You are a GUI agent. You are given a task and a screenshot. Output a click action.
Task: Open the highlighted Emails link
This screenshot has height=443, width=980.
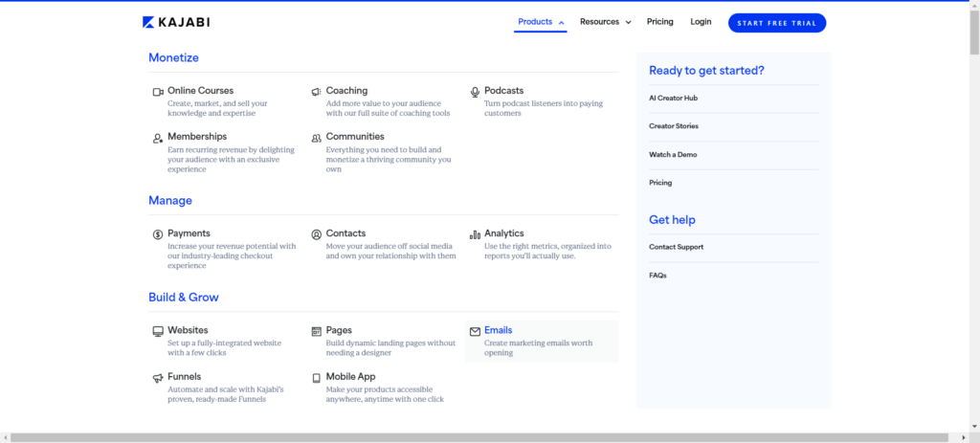point(498,330)
